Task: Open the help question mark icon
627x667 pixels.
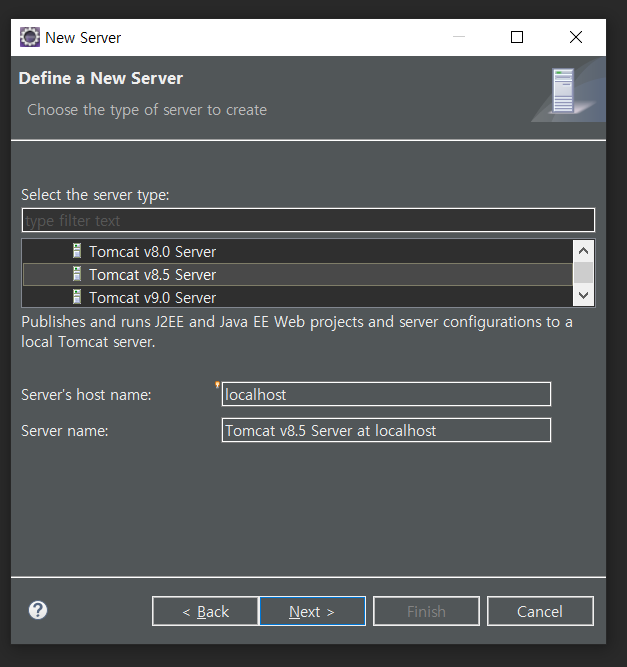Action: click(x=38, y=610)
